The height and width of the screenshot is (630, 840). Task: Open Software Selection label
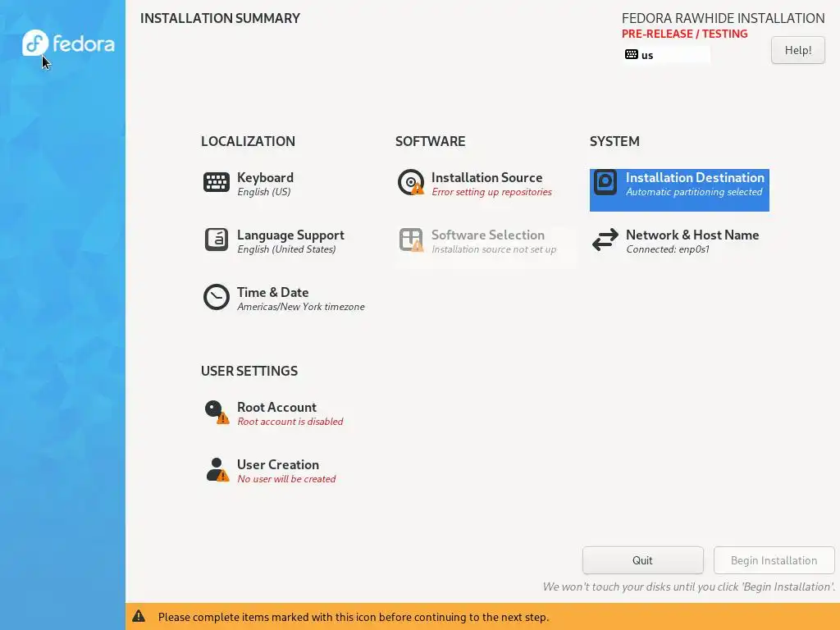pyautogui.click(x=487, y=235)
